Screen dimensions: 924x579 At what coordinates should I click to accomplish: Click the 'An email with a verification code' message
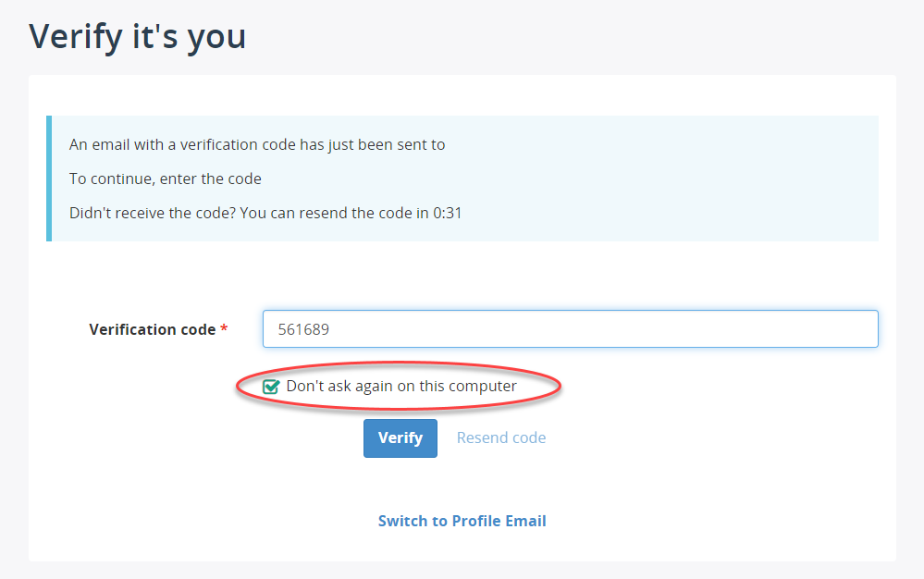pos(257,145)
